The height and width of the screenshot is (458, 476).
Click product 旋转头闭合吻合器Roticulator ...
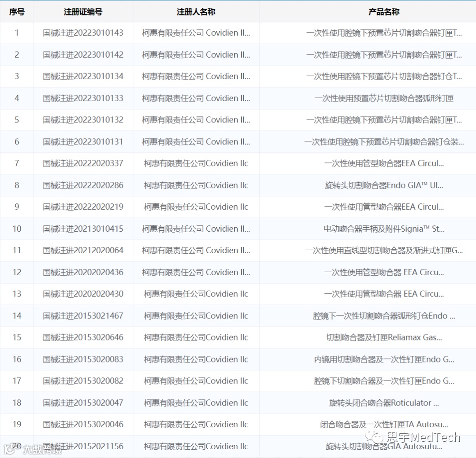click(x=384, y=403)
